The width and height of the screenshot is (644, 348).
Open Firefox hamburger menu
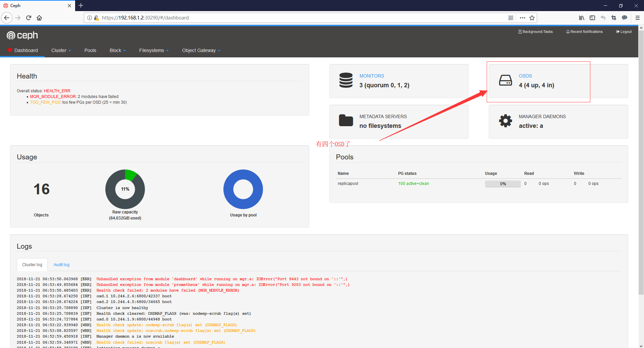[637, 18]
